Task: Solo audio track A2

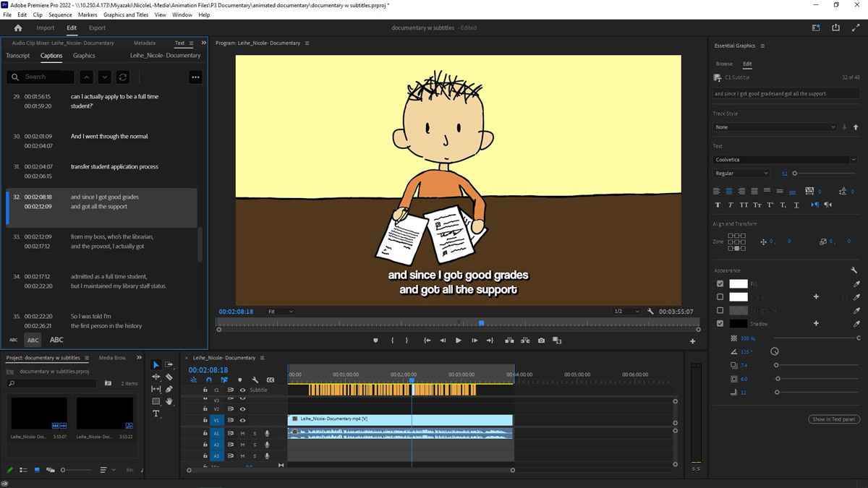Action: 255,445
